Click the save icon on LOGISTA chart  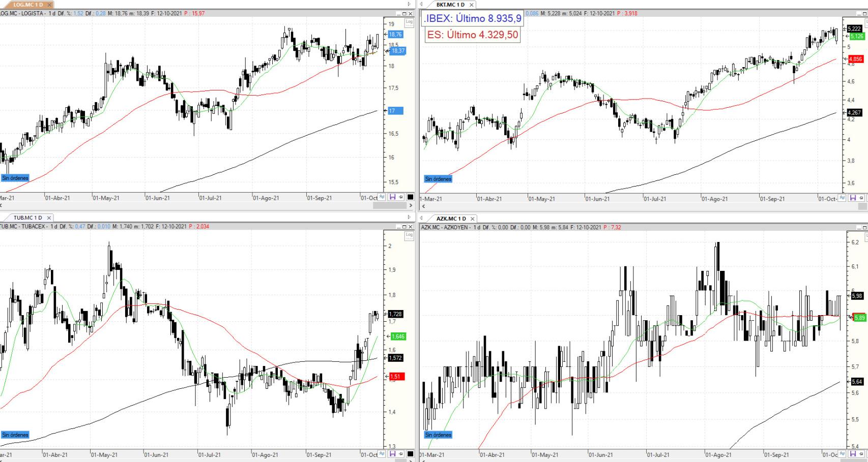pos(393,197)
